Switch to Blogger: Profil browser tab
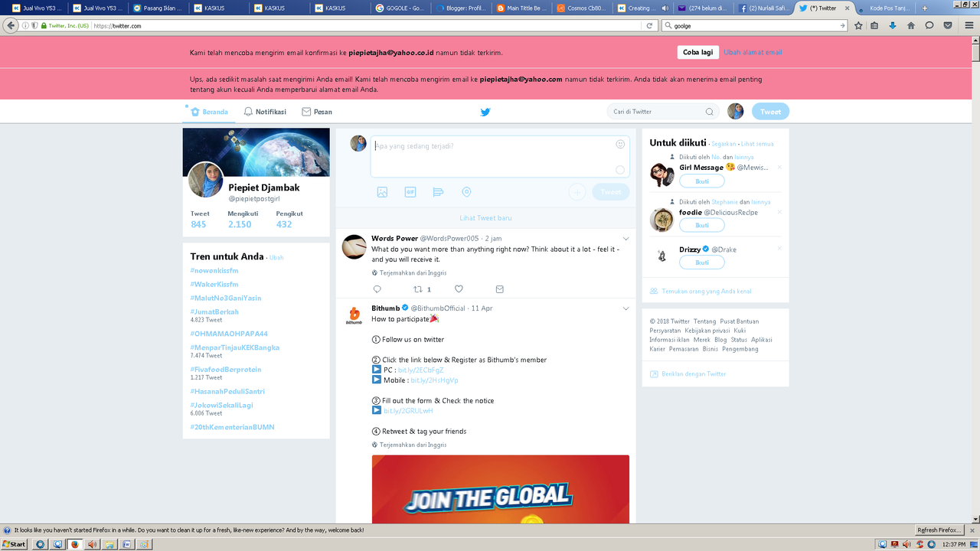The width and height of the screenshot is (980, 551). (462, 8)
